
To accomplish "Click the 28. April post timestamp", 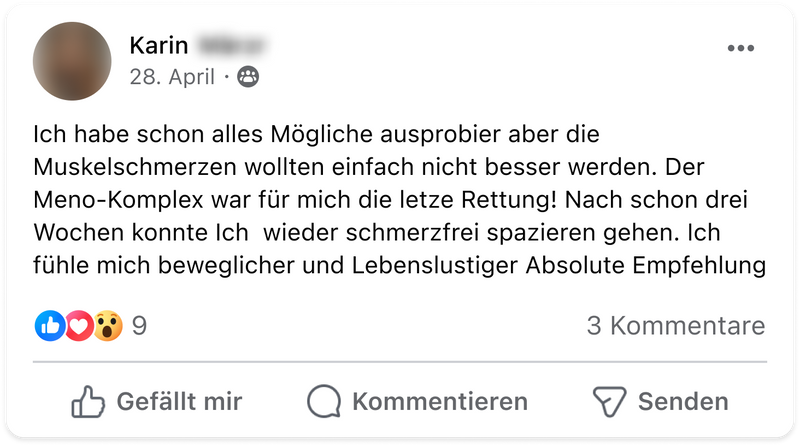I will [x=171, y=77].
